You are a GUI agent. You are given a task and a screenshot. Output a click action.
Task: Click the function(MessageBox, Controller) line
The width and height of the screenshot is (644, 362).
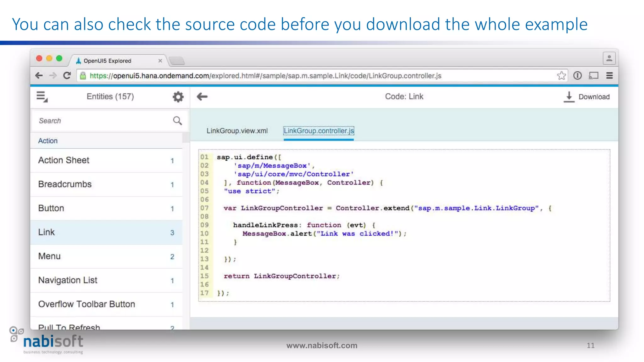[303, 183]
